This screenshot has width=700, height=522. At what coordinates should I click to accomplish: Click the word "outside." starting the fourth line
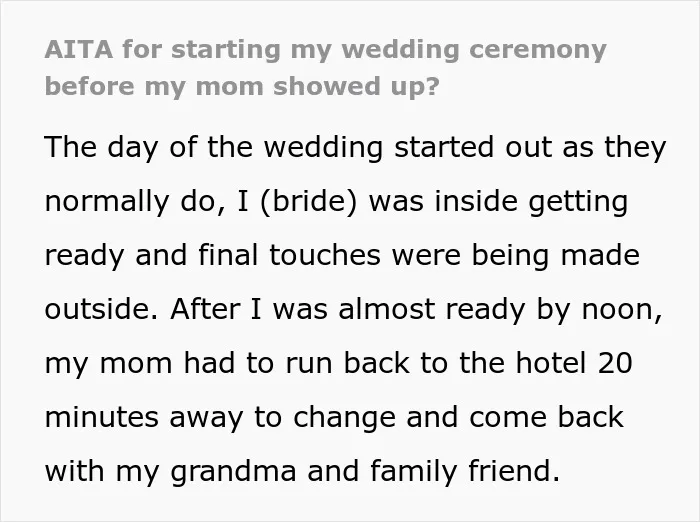point(101,309)
